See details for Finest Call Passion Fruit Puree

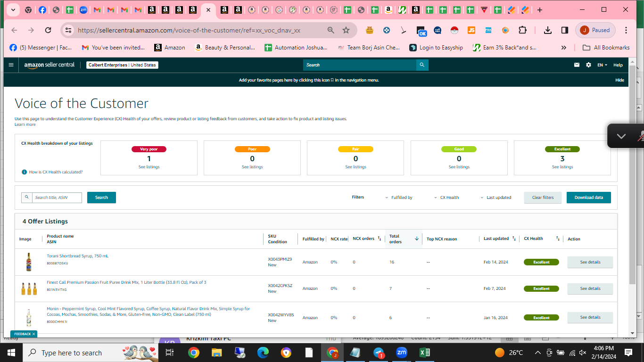(x=590, y=288)
